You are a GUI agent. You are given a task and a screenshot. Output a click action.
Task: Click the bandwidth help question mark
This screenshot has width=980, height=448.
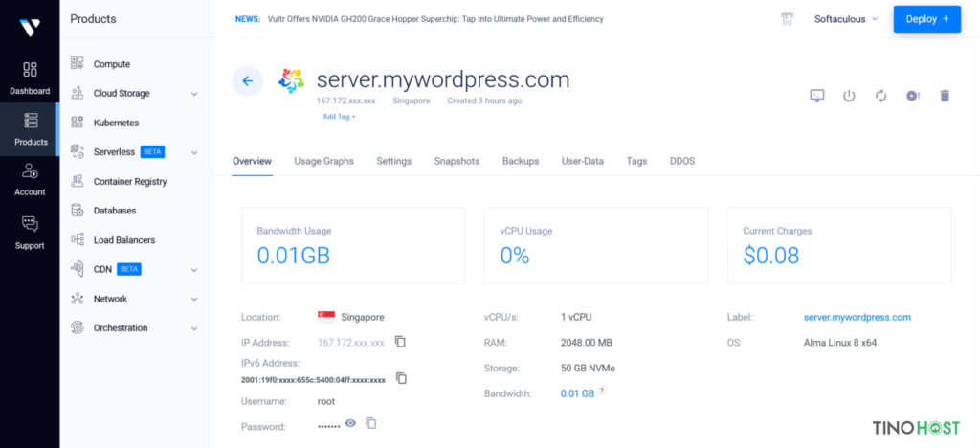601,391
